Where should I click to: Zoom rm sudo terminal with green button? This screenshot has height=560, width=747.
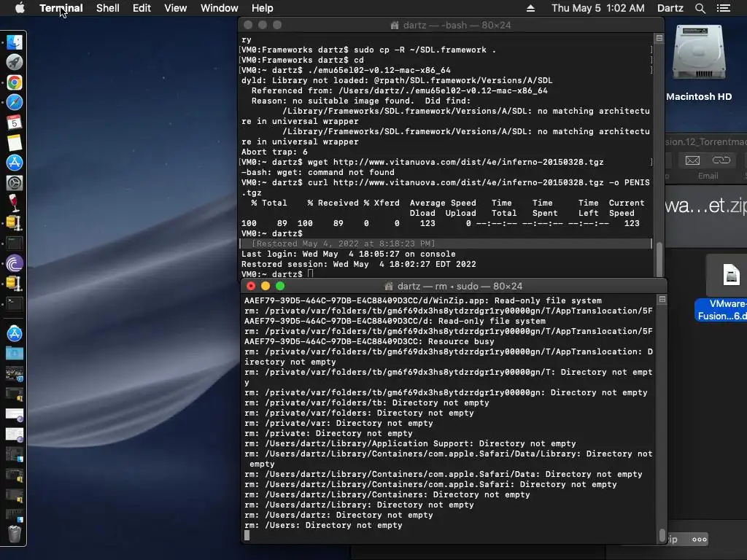[280, 286]
